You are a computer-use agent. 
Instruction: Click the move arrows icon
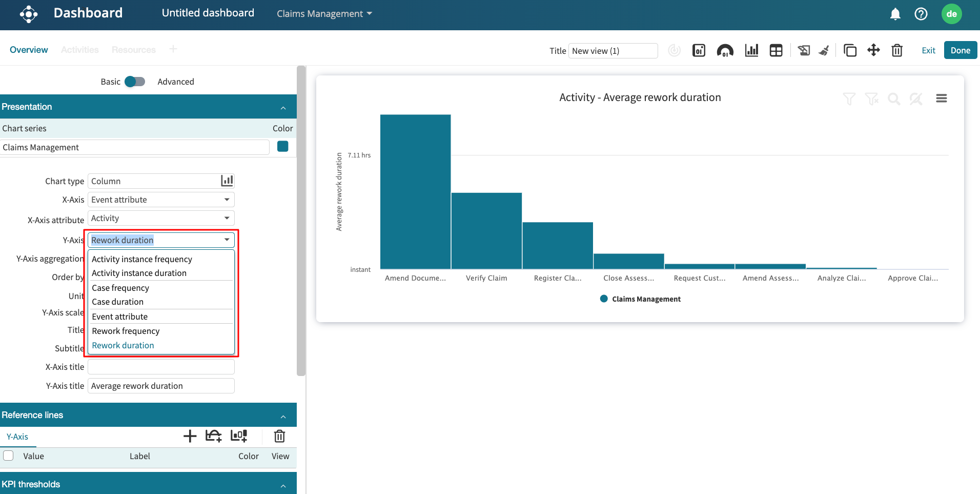point(873,50)
